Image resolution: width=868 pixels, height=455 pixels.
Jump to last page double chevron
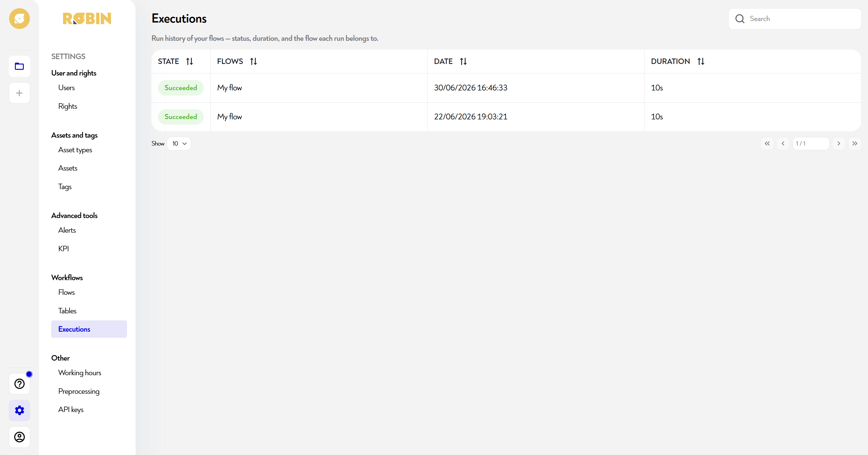(x=855, y=143)
